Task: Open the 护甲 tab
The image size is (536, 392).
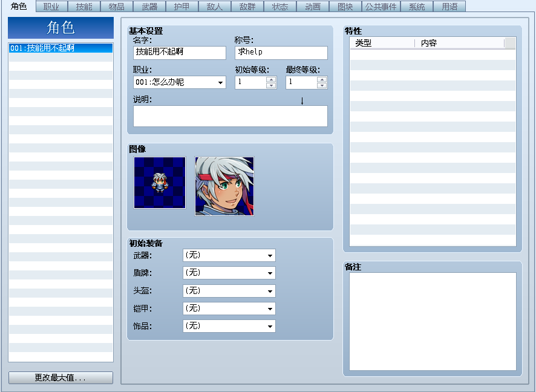Action: (182, 7)
